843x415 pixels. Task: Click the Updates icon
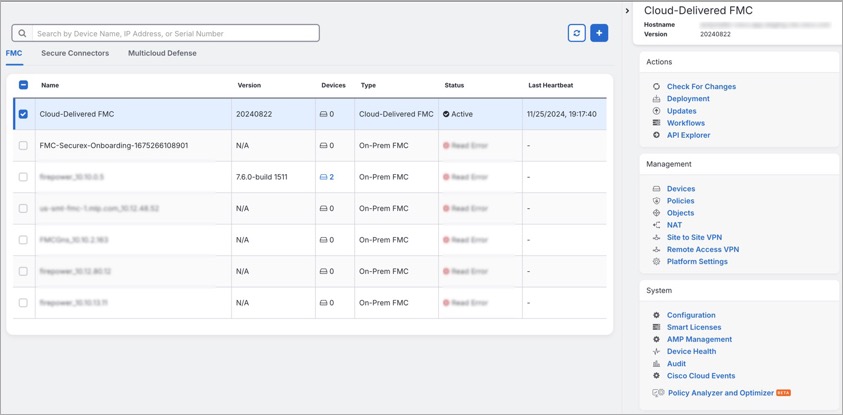tap(656, 111)
